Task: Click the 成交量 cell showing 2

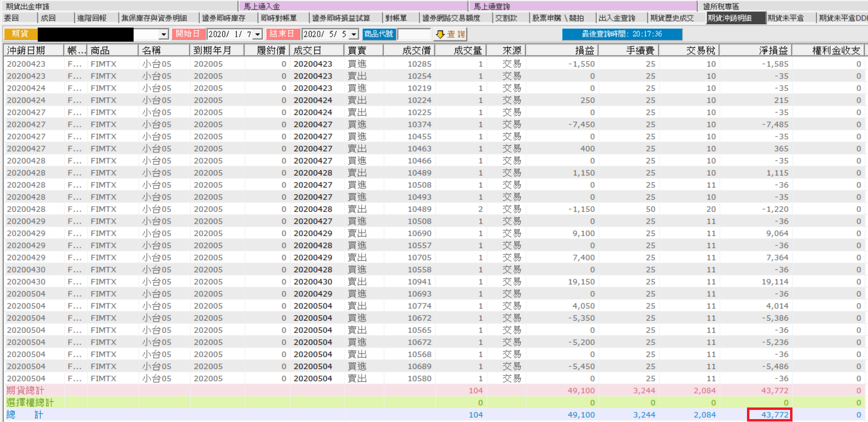Action: [480, 209]
